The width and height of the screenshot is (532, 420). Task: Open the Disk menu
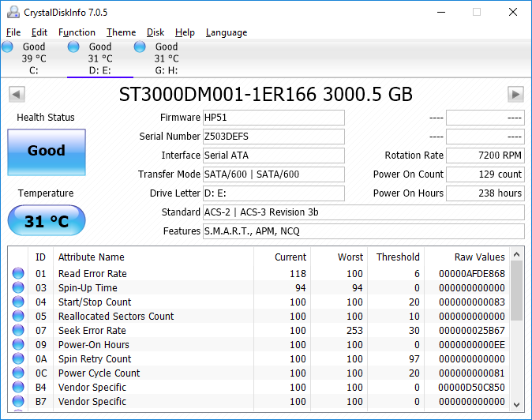click(155, 32)
